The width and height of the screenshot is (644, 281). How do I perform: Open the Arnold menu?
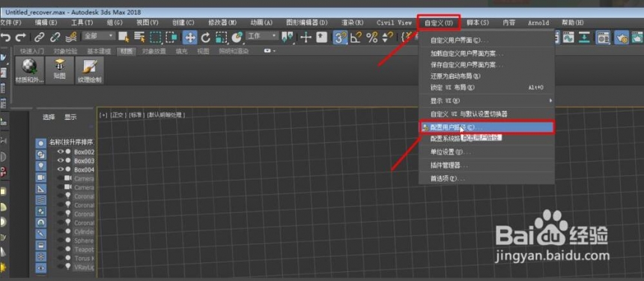pos(538,22)
